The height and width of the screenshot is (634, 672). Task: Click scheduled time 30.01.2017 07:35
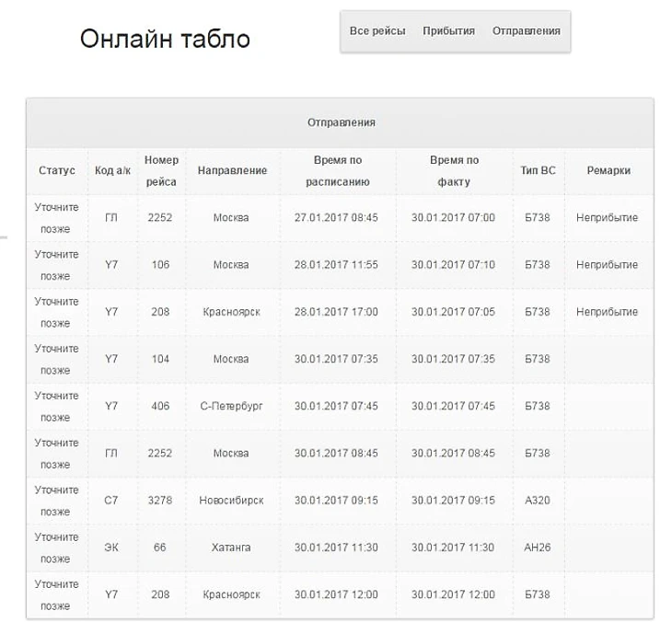coord(336,359)
